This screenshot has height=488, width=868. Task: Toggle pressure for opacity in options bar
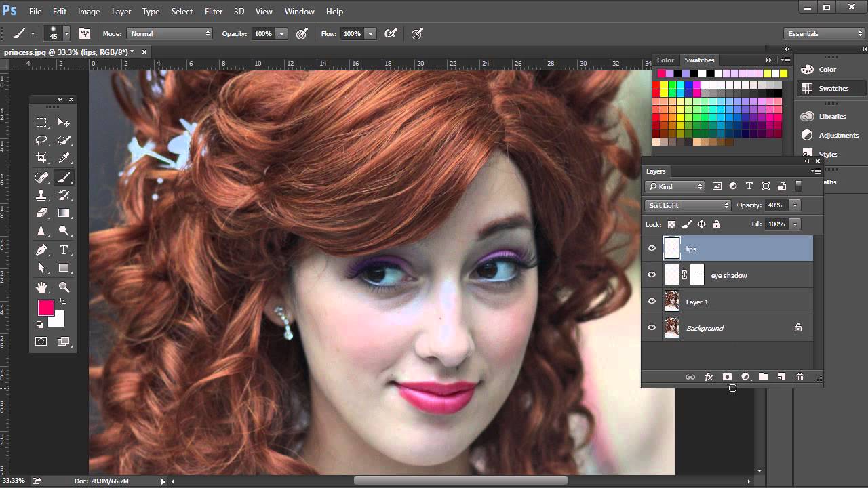point(302,33)
